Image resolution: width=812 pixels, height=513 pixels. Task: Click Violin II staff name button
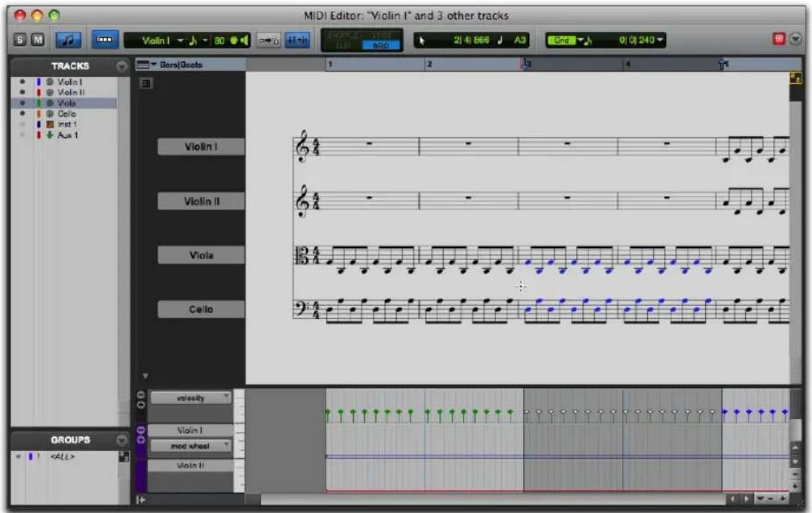[201, 201]
